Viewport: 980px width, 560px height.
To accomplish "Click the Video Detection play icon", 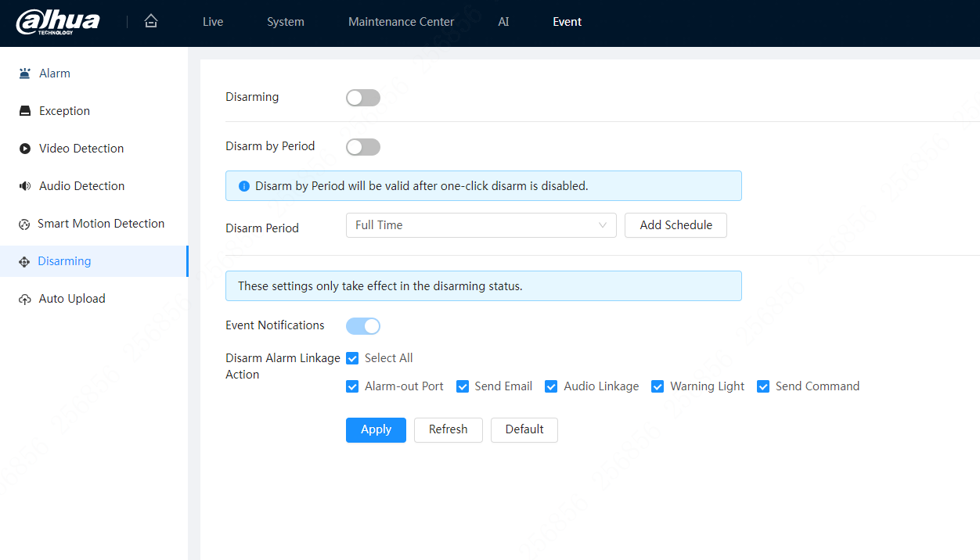I will [24, 148].
